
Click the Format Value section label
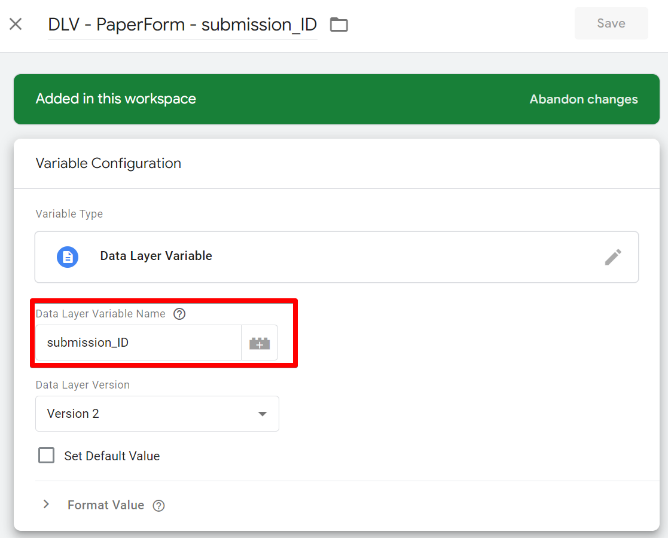[x=105, y=506]
